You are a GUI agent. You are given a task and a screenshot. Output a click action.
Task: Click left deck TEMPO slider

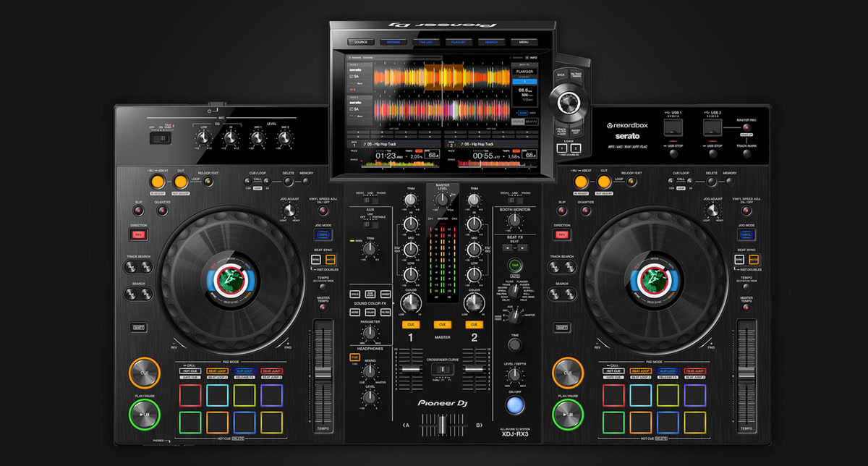click(322, 373)
